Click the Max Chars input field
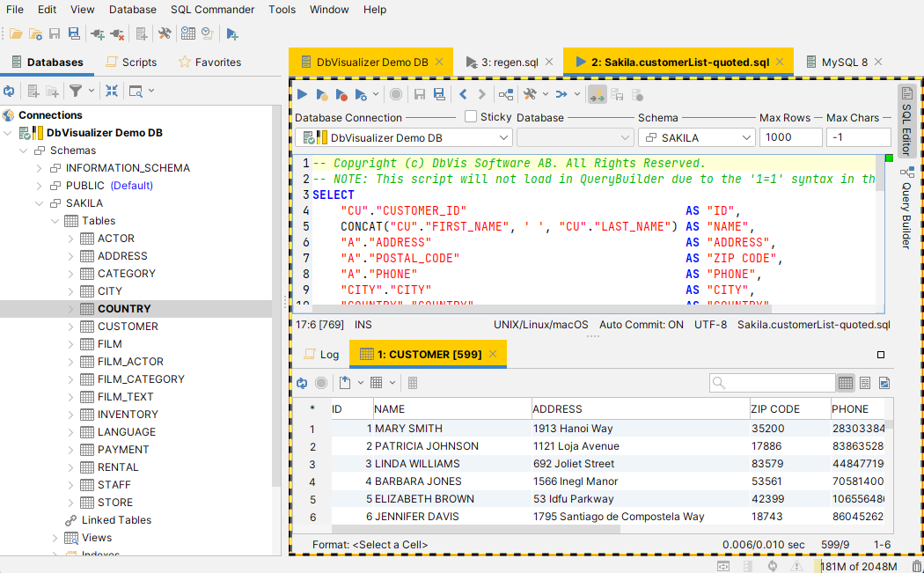Screen dimensions: 924x573 (x=859, y=137)
